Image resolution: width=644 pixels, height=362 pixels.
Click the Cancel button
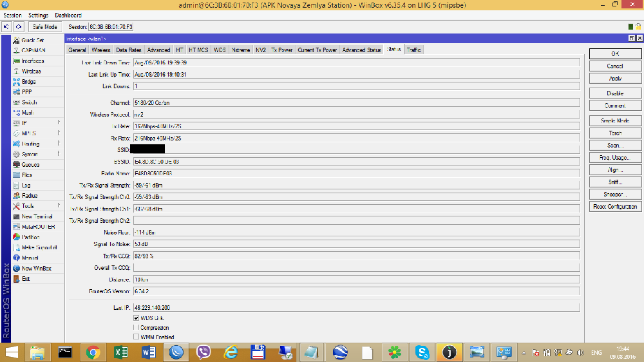tap(615, 66)
